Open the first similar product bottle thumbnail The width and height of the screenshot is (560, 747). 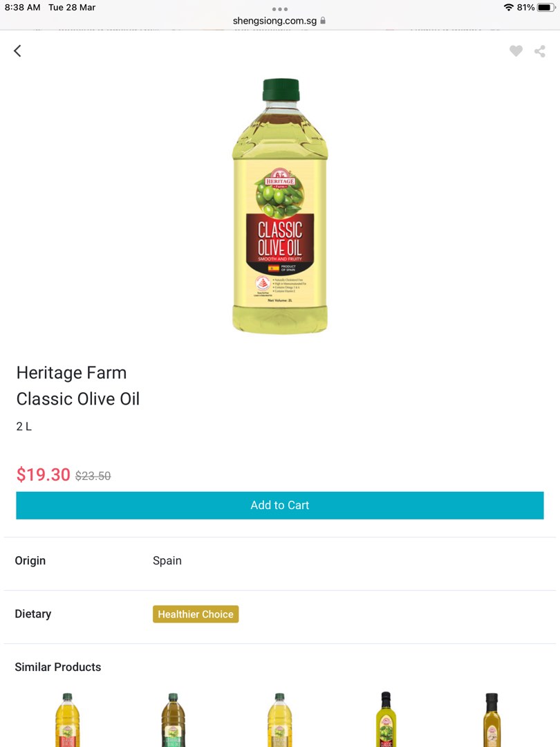point(66,719)
